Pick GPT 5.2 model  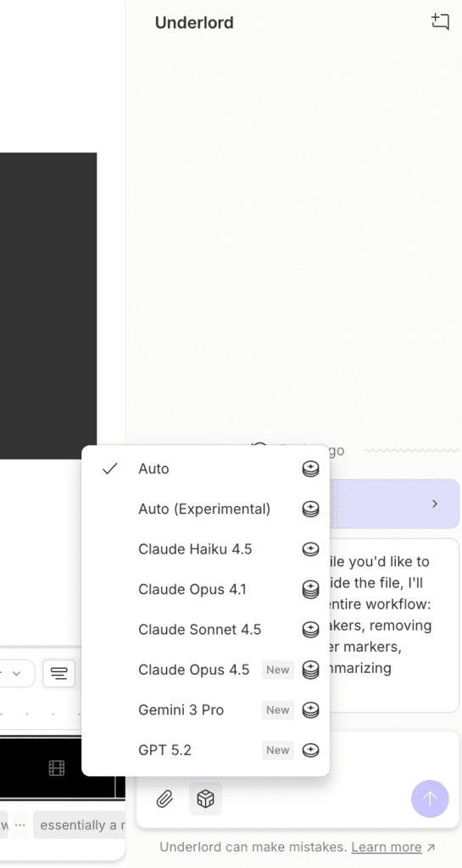[x=205, y=750]
